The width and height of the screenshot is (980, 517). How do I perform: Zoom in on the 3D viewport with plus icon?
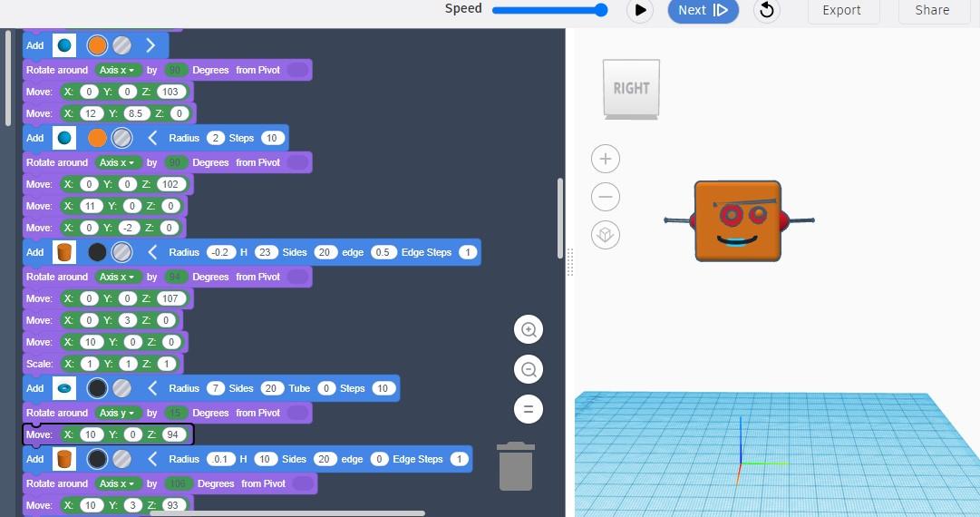(x=605, y=159)
